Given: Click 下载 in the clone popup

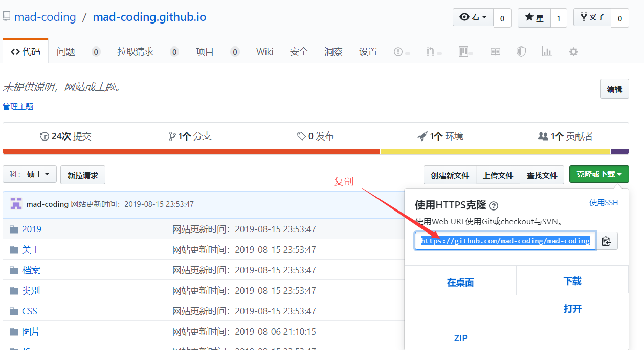Looking at the screenshot, I should click(x=572, y=281).
